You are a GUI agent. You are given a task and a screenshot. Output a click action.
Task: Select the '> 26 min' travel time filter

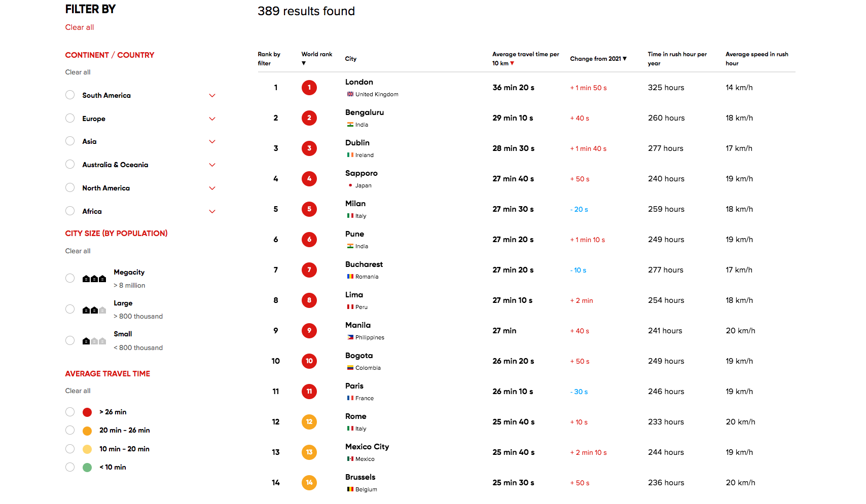click(x=70, y=412)
